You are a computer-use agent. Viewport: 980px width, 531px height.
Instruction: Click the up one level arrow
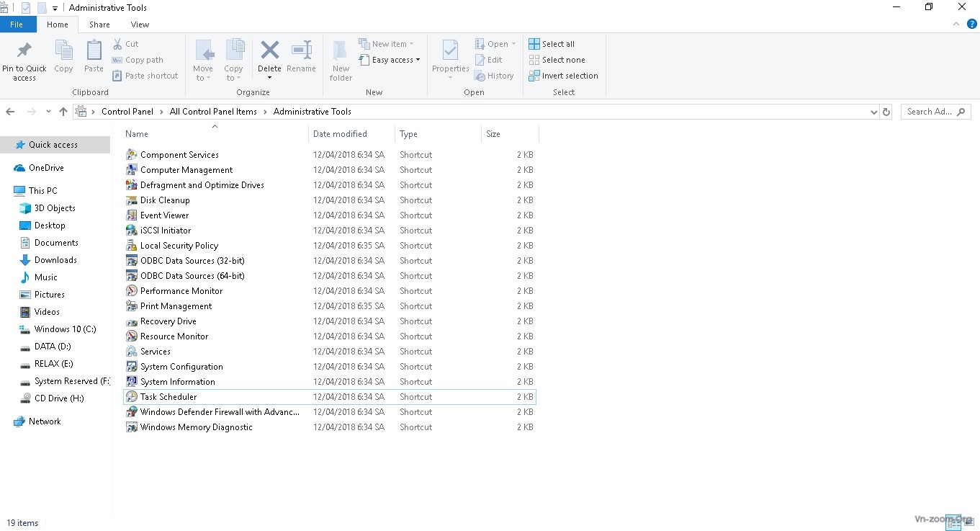pyautogui.click(x=63, y=112)
